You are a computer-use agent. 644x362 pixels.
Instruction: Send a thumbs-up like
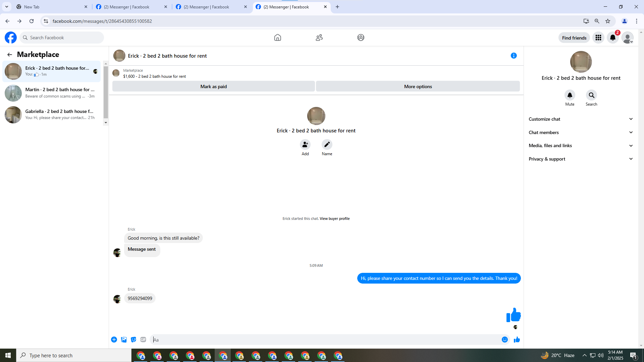click(x=517, y=340)
